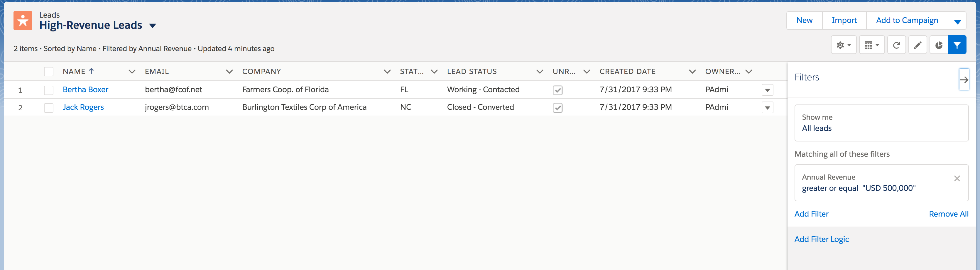Open more actions dropdown beside Add to Campaign
The width and height of the screenshot is (980, 270).
point(957,21)
